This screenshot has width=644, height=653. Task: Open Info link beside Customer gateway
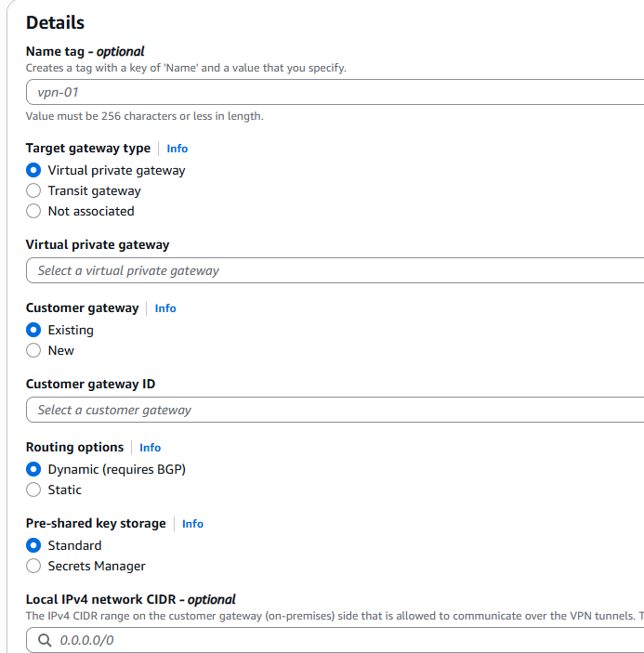[165, 308]
